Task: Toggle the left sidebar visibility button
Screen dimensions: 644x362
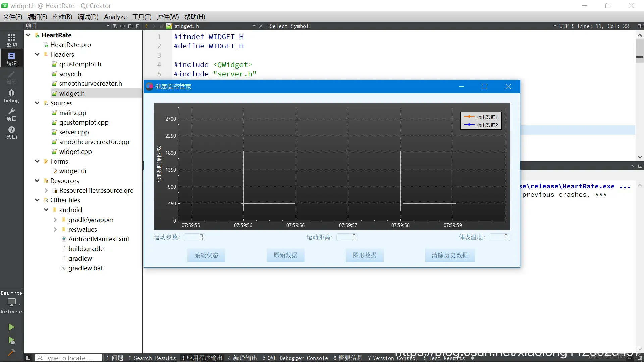Action: pyautogui.click(x=28, y=358)
